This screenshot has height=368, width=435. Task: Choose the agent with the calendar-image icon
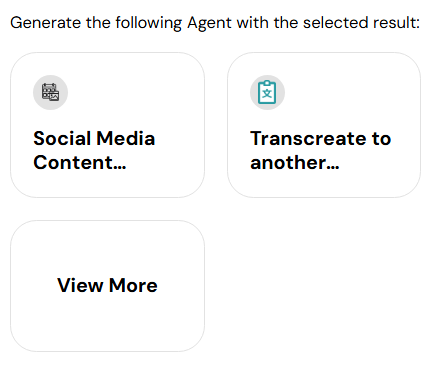tap(107, 125)
